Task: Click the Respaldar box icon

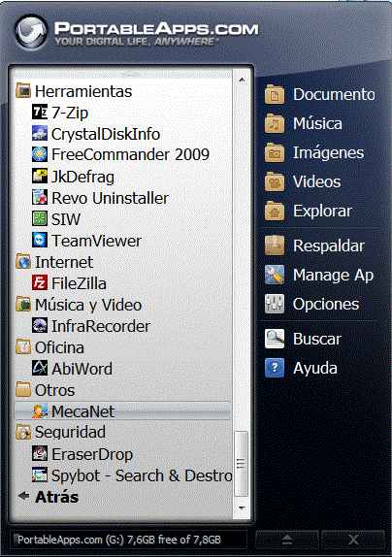Action: tap(275, 246)
